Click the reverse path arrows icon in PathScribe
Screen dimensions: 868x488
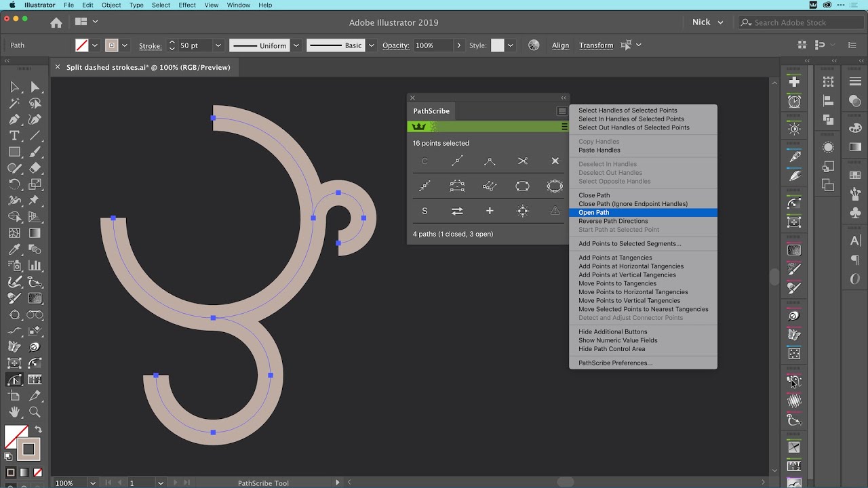tap(457, 211)
